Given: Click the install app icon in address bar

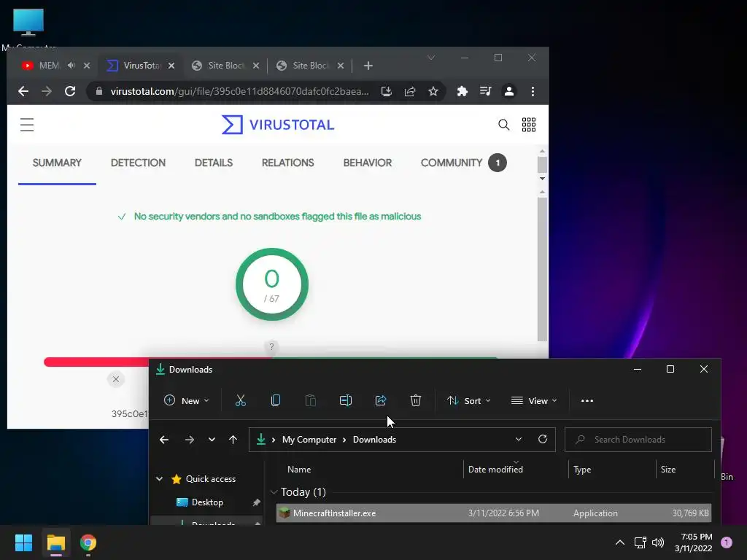Looking at the screenshot, I should [387, 91].
